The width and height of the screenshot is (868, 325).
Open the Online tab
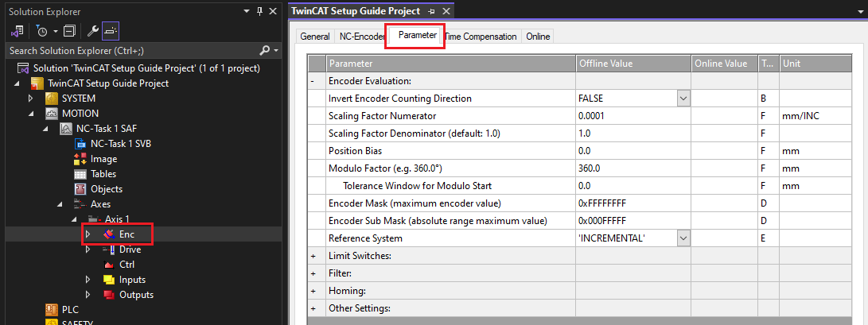click(538, 37)
